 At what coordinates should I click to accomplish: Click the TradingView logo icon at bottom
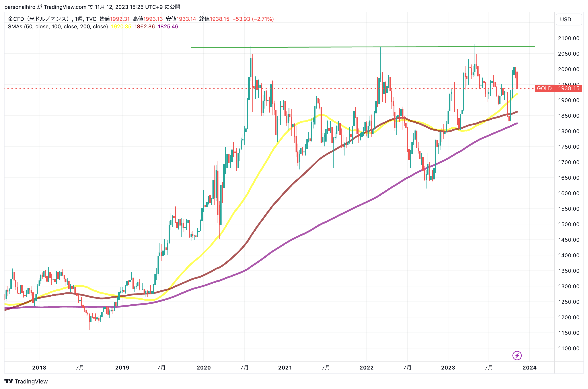pos(9,381)
